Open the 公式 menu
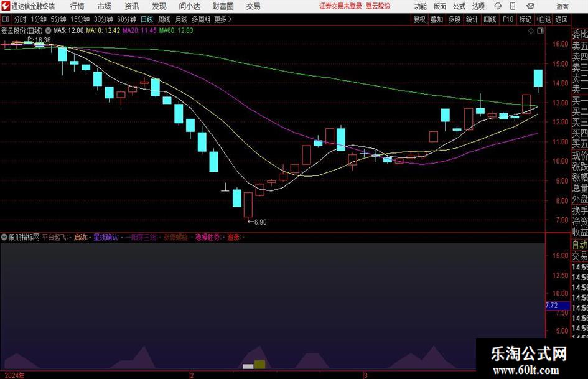Viewport: 588px width, 379px height. tap(459, 6)
